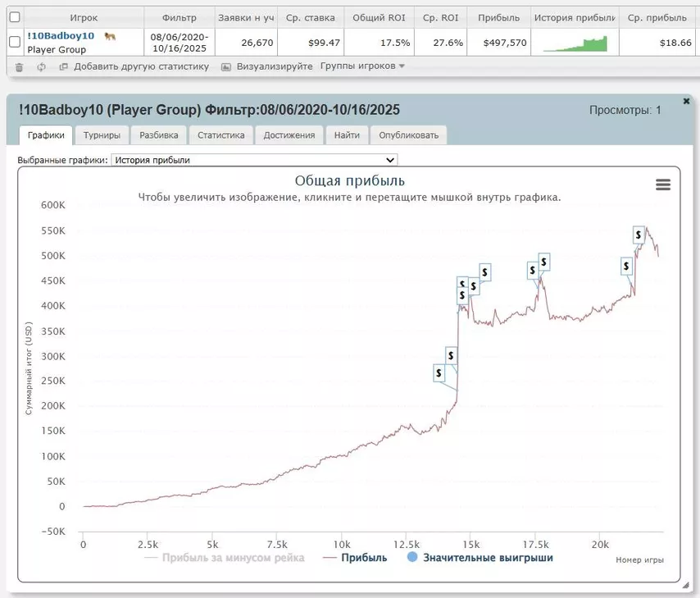Viewport: 700px width, 598px height.
Task: Open the chart hamburger menu icon
Action: point(663,185)
